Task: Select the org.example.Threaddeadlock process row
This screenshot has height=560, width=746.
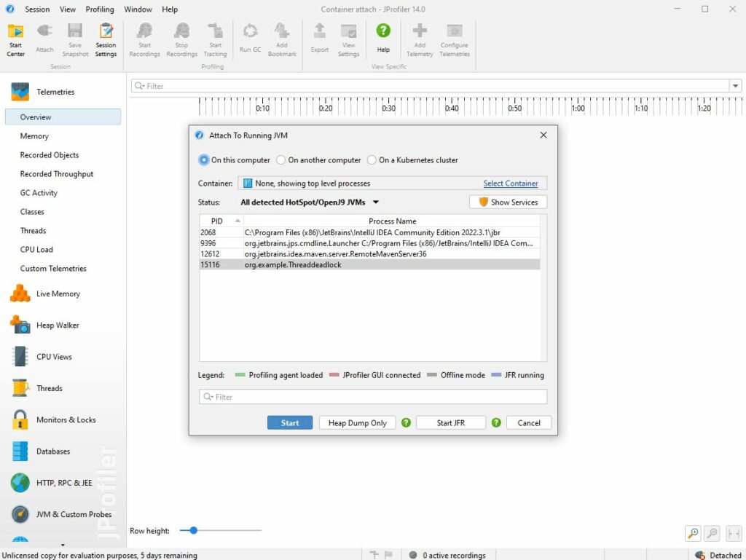Action: point(369,265)
